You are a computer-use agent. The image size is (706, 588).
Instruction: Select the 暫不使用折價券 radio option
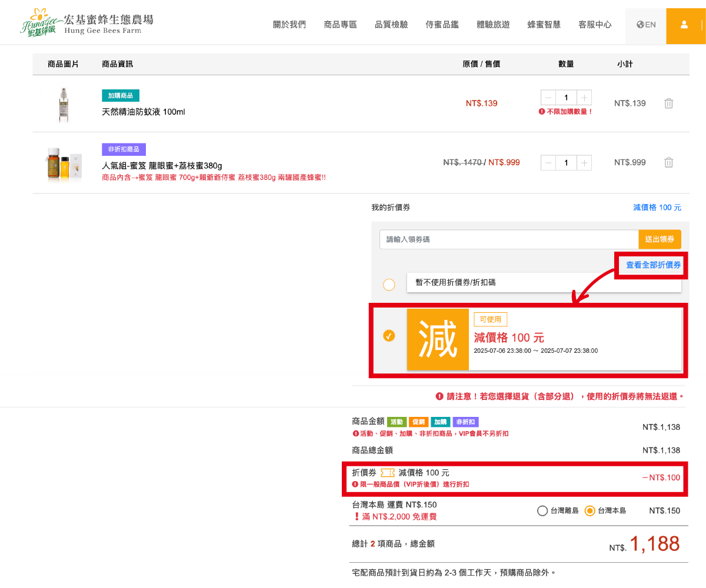pos(389,285)
